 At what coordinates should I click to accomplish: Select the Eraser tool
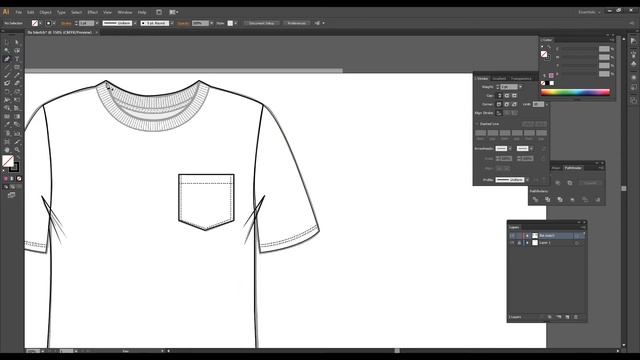(17, 83)
